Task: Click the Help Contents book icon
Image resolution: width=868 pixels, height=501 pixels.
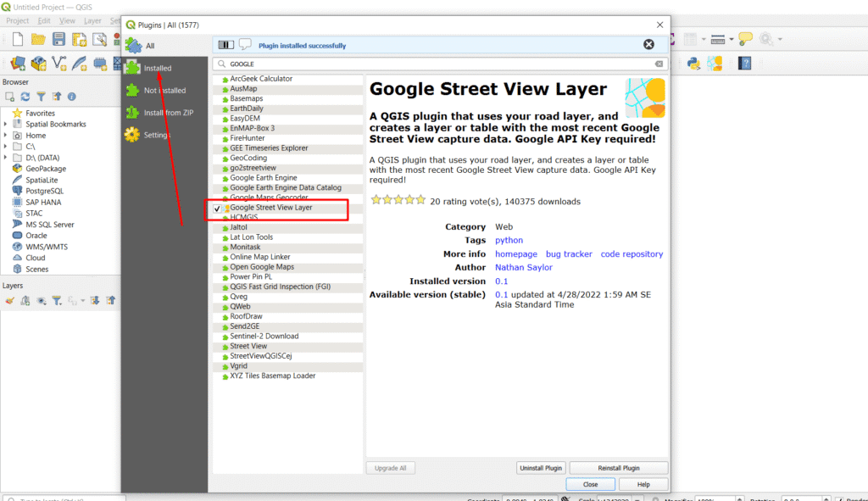Action: (x=744, y=64)
